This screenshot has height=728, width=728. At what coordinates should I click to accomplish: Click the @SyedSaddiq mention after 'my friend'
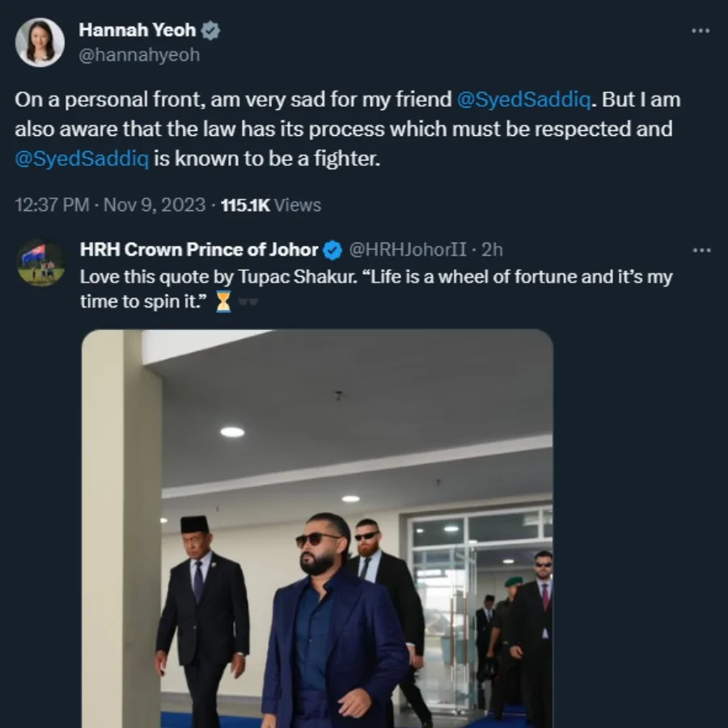pyautogui.click(x=516, y=100)
